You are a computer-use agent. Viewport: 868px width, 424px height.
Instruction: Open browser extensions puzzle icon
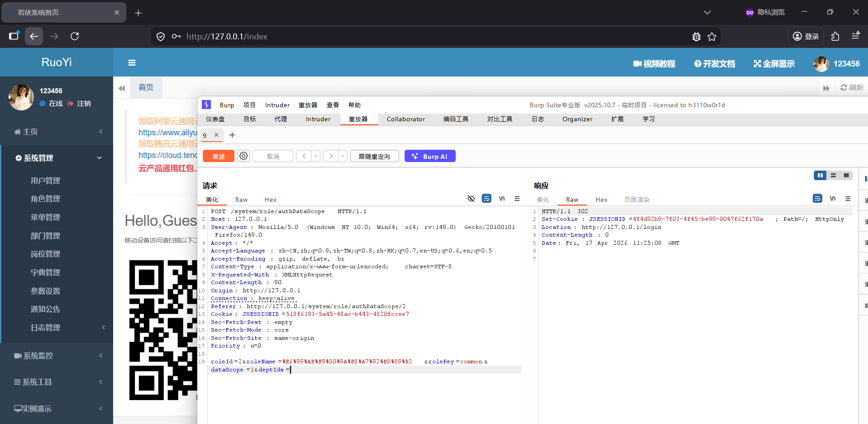coord(835,36)
